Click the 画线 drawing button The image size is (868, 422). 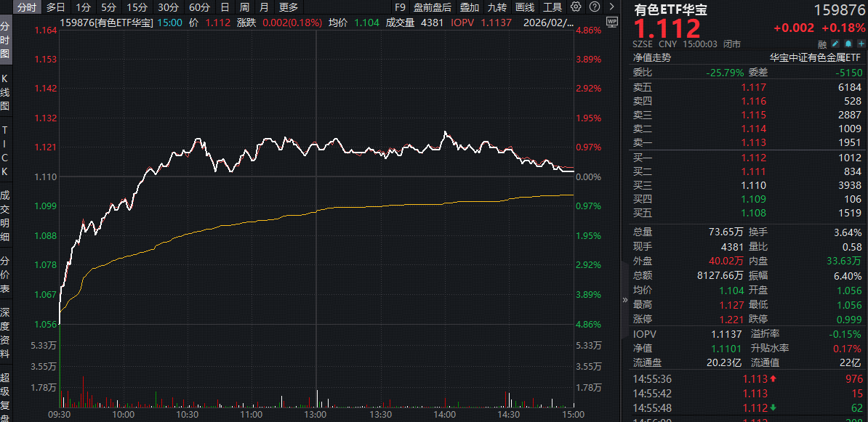point(524,7)
